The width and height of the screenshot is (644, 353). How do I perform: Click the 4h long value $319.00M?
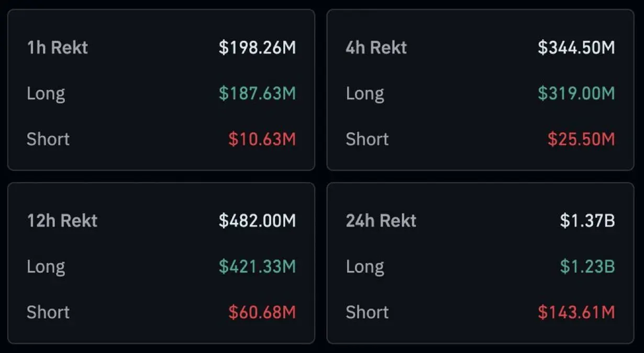coord(576,94)
